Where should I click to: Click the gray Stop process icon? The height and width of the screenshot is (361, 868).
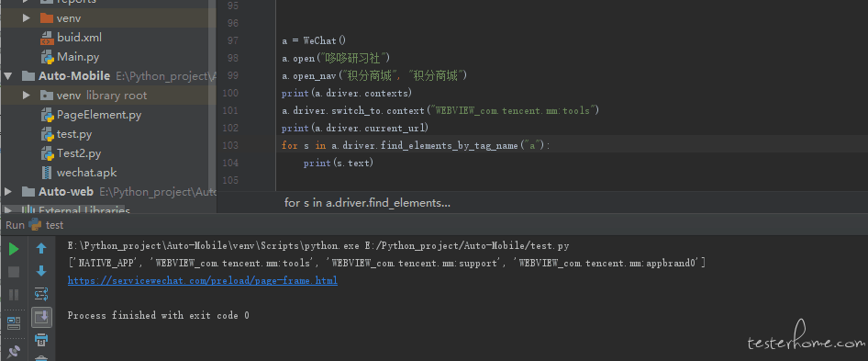pyautogui.click(x=14, y=272)
